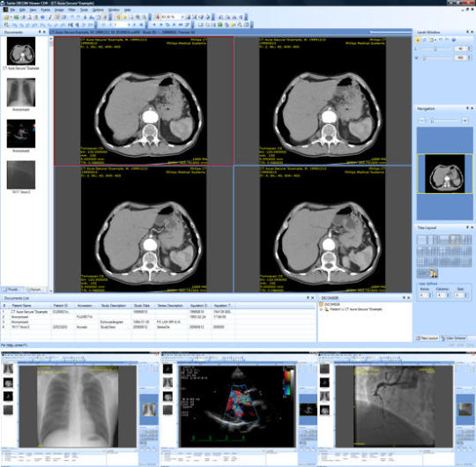Adjust the Rows spinner under User defined
476x467 pixels.
coord(430,295)
